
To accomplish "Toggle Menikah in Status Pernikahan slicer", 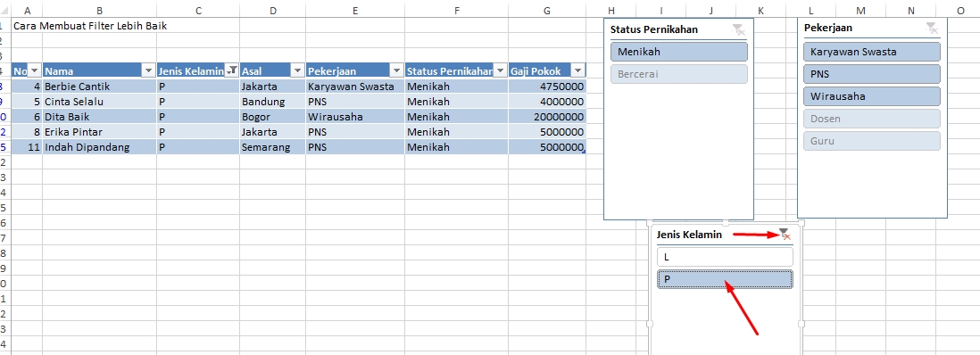I will pos(678,52).
